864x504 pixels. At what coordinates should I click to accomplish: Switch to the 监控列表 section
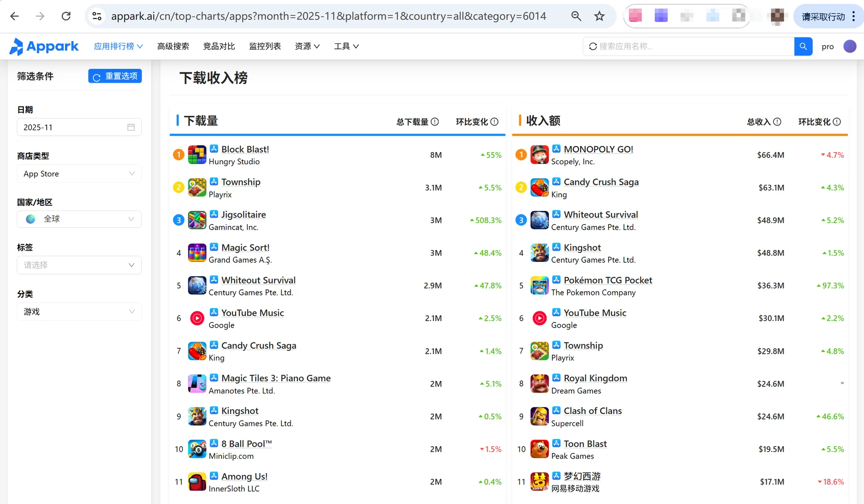click(x=264, y=46)
